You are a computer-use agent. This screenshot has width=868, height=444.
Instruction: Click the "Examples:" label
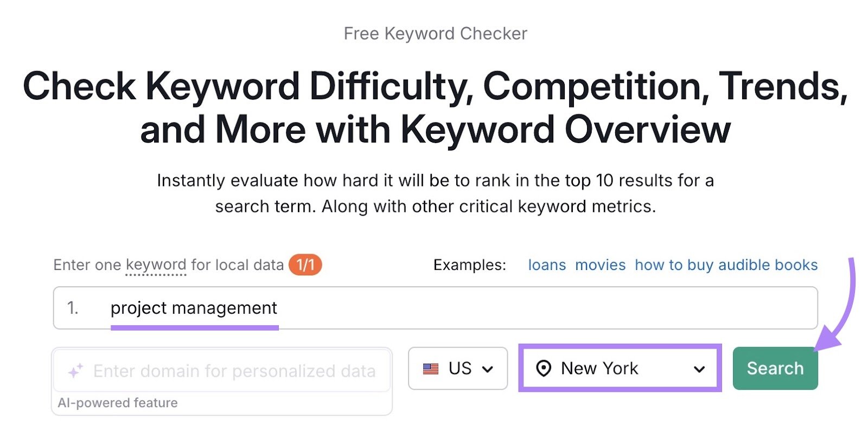[x=470, y=265]
